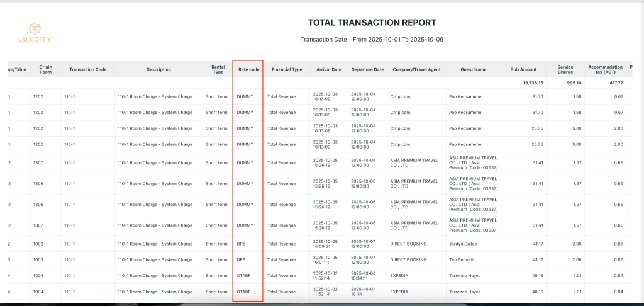This screenshot has height=306, width=644.
Task: Select the Description column header
Action: 158,69
